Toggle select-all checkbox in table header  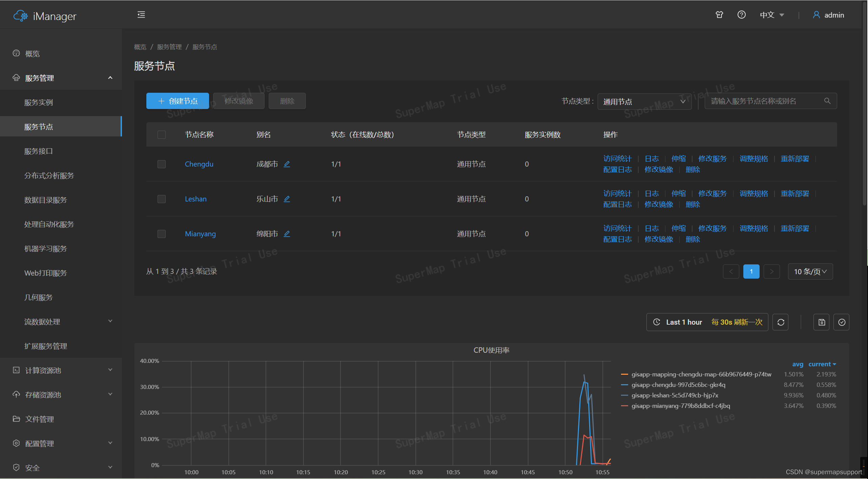pyautogui.click(x=162, y=135)
